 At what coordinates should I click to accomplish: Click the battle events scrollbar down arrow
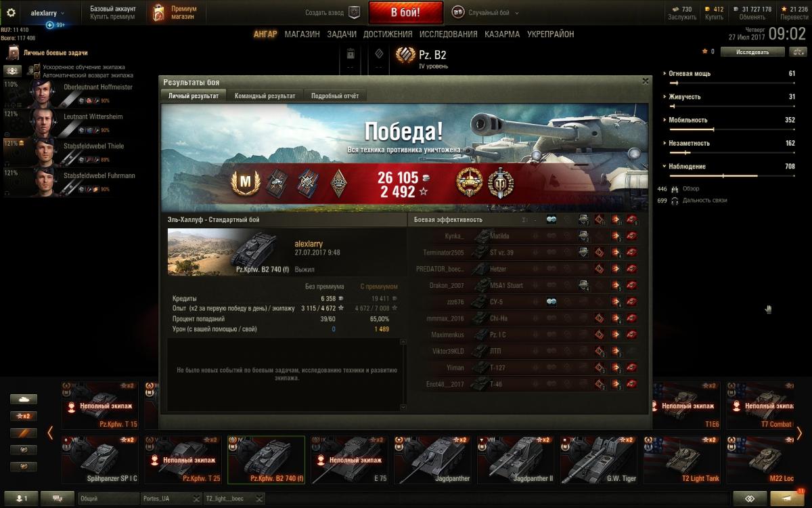404,407
